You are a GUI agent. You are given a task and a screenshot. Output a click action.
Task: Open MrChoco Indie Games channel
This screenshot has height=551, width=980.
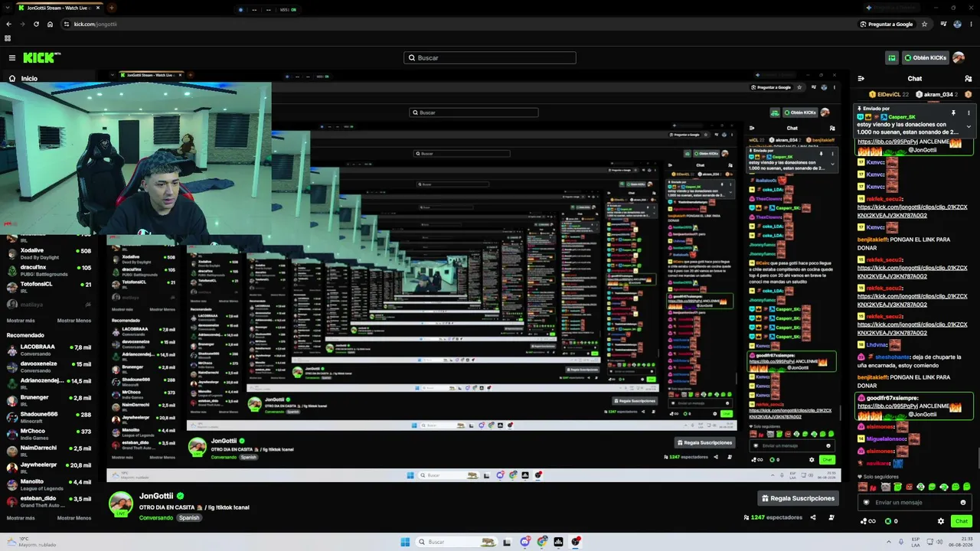49,434
